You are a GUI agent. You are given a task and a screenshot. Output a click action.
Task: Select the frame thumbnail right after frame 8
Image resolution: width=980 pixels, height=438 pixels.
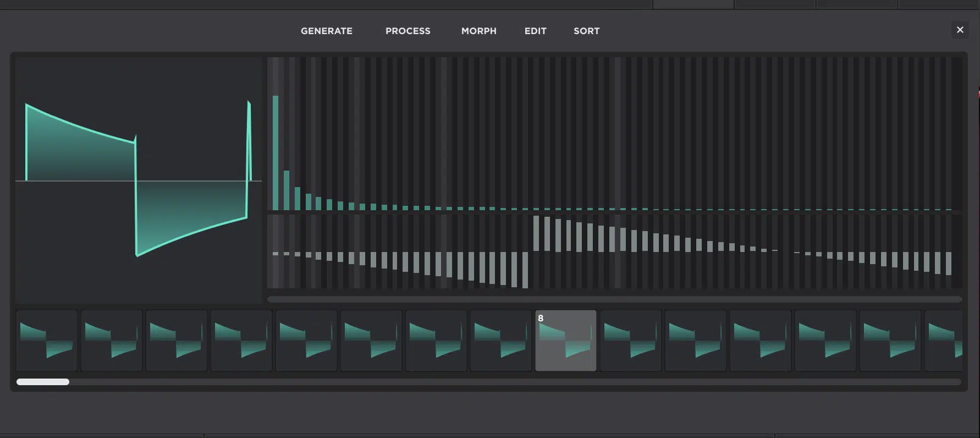[630, 341]
